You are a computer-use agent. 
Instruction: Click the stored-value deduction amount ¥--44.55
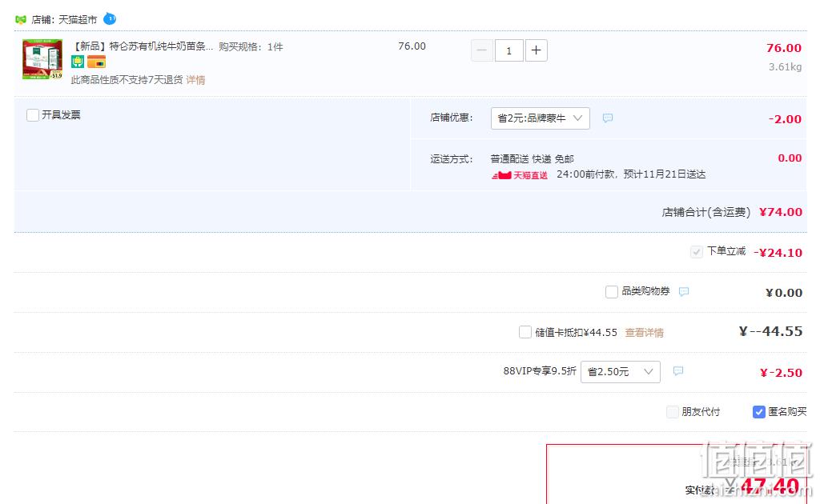[770, 332]
